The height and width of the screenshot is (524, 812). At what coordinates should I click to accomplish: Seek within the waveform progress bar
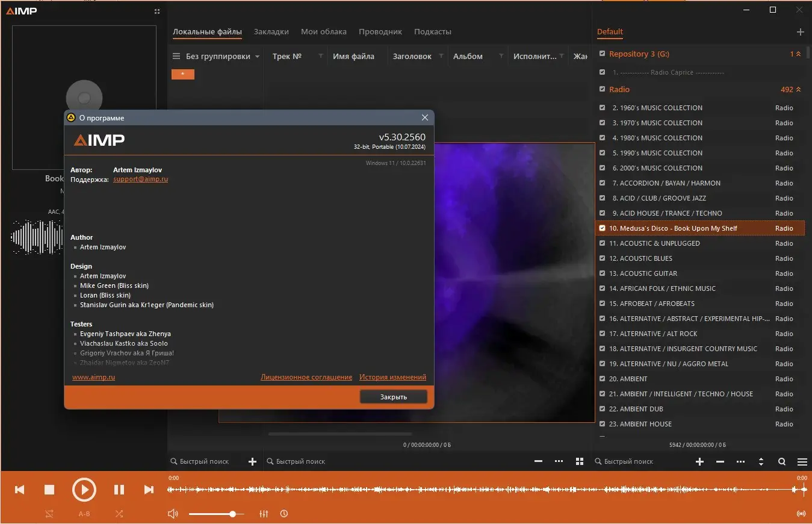(x=487, y=490)
